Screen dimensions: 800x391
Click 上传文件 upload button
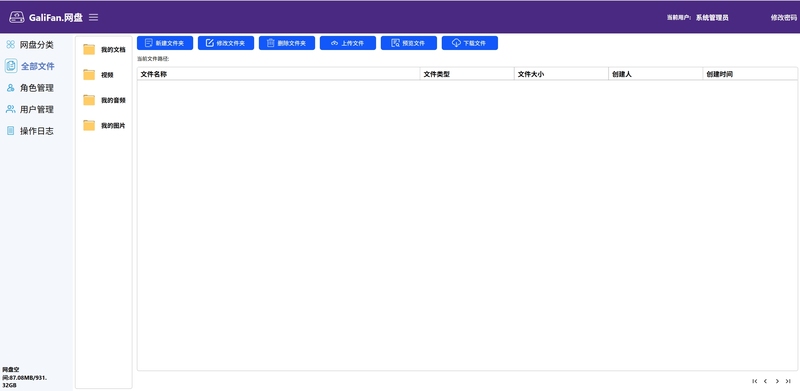pos(348,43)
